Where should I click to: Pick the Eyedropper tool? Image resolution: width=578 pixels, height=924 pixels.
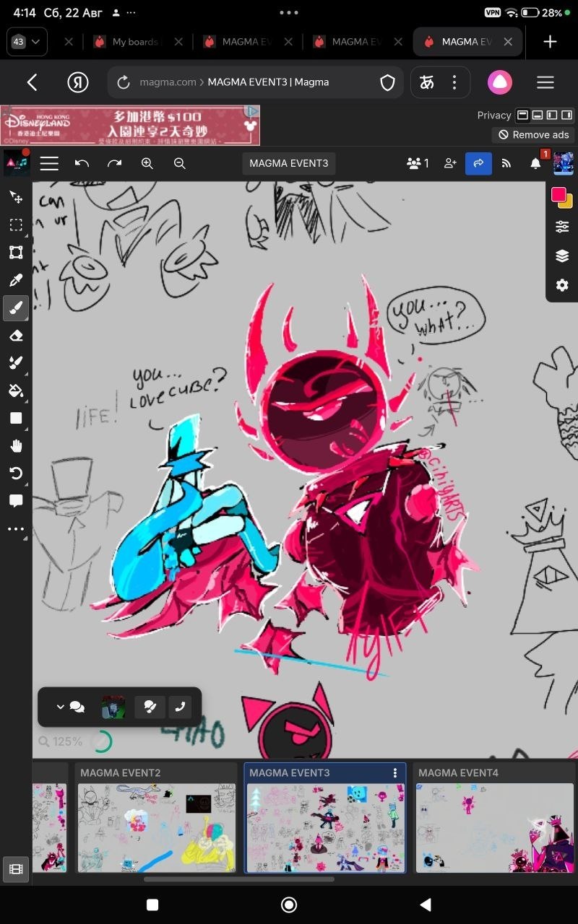click(x=16, y=280)
